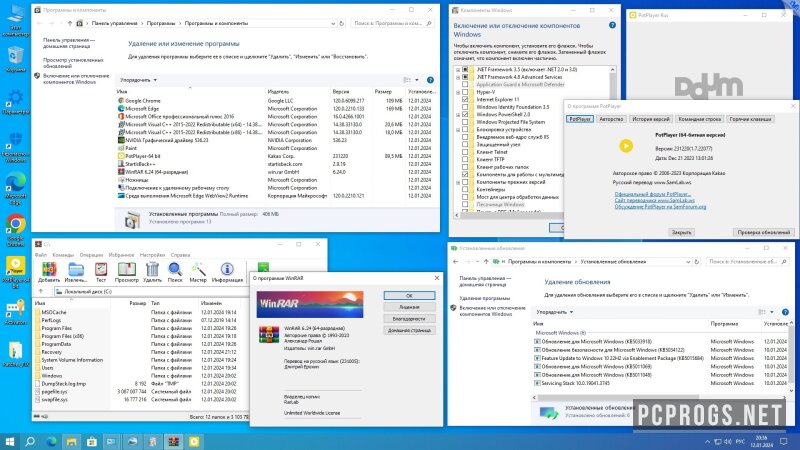The image size is (800, 450).
Task: Expand the Компоненты прежних версий node
Action: tap(458, 182)
